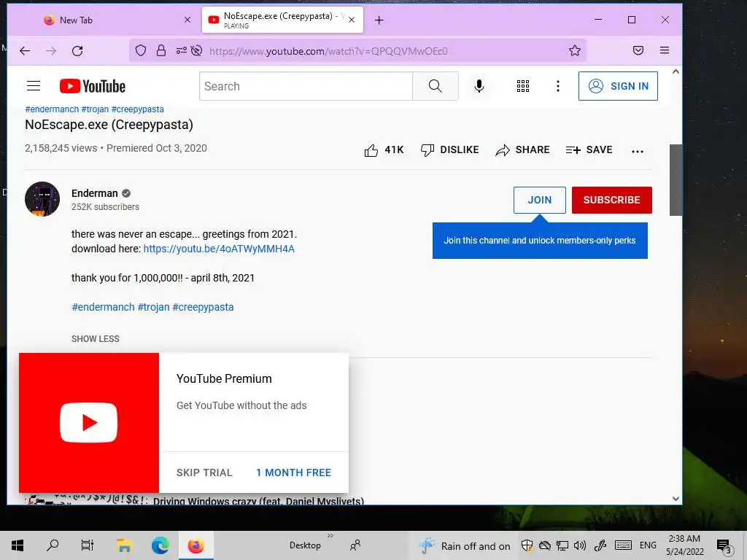
Task: Open the YouTube guide hamburger menu
Action: (34, 86)
